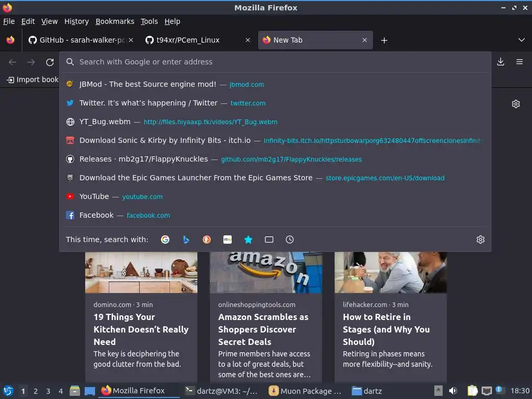Reload the current page

pyautogui.click(x=50, y=62)
